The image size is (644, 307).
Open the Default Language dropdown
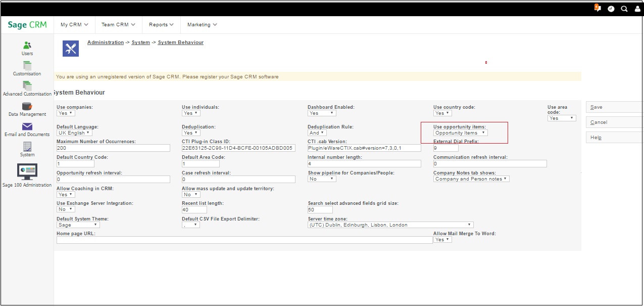point(74,133)
